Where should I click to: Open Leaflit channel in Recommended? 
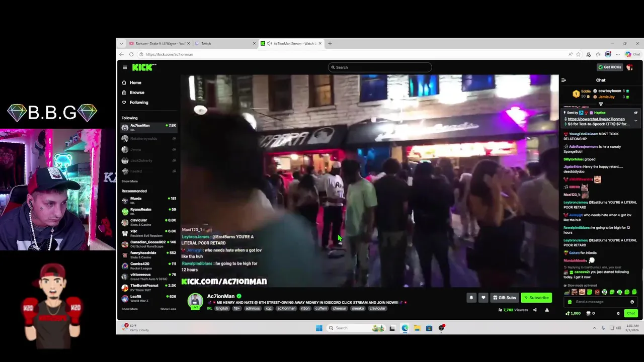pos(149,298)
